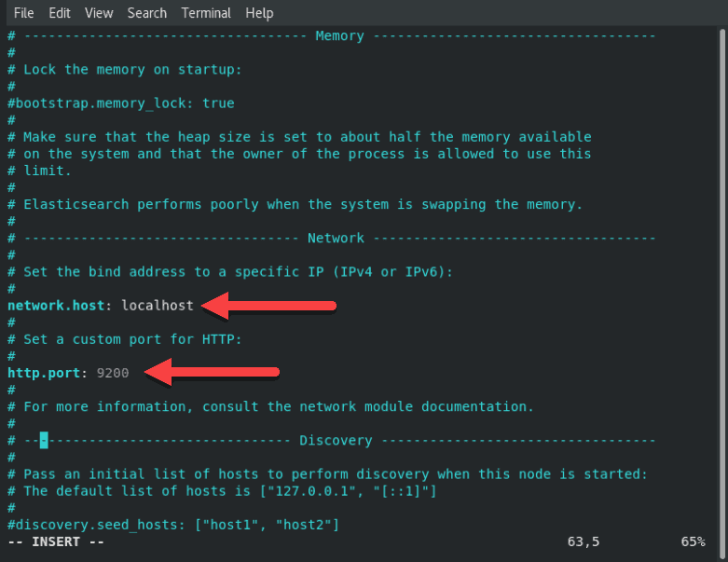This screenshot has height=562, width=728.
Task: Click 'Elasticsearch performs poorly' comment line
Action: coord(295,205)
